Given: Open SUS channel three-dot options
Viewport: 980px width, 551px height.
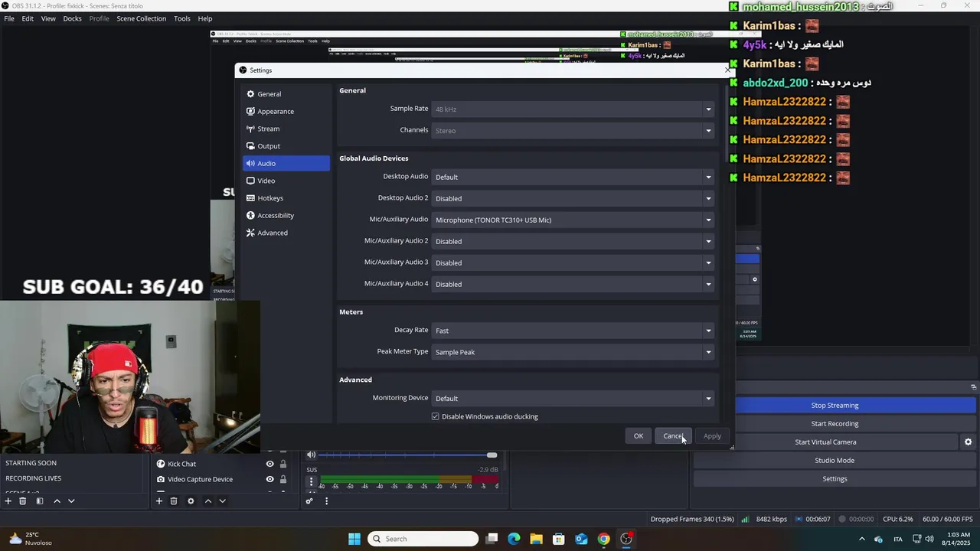Looking at the screenshot, I should (311, 482).
